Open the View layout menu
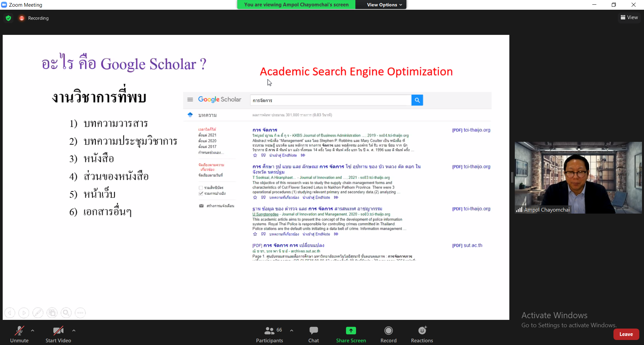The width and height of the screenshot is (644, 345). click(629, 17)
